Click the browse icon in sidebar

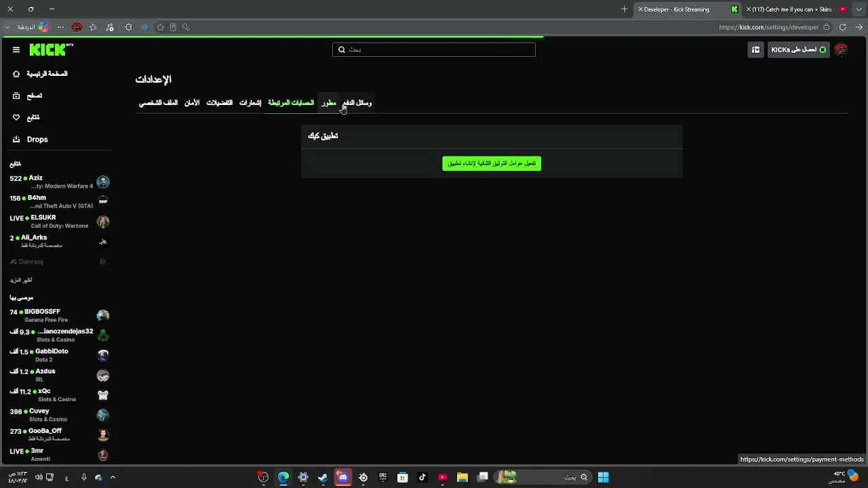click(16, 96)
